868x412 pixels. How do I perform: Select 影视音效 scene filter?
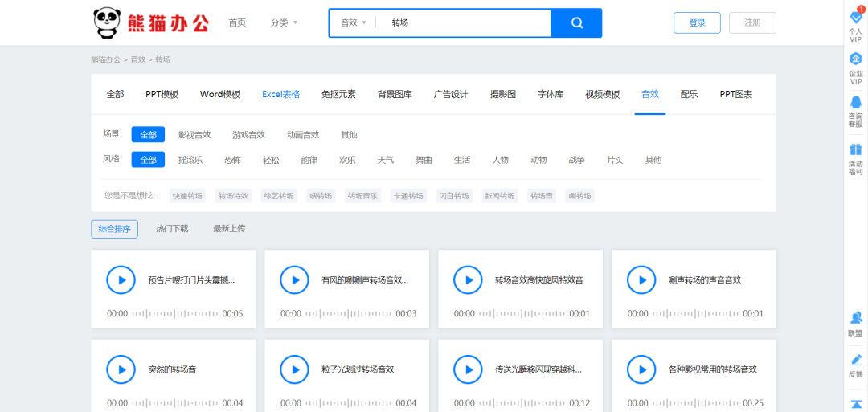(194, 135)
